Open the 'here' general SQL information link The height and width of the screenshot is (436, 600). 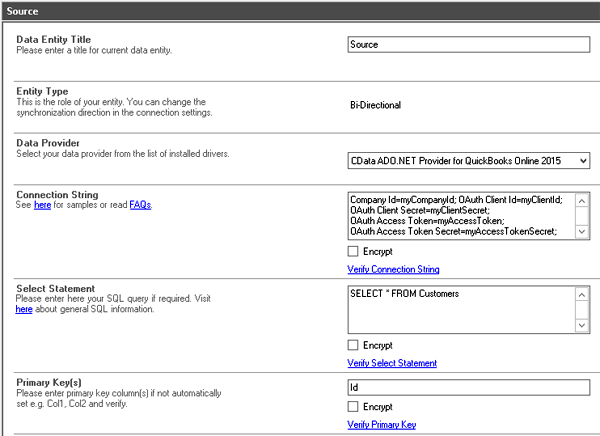[x=24, y=309]
